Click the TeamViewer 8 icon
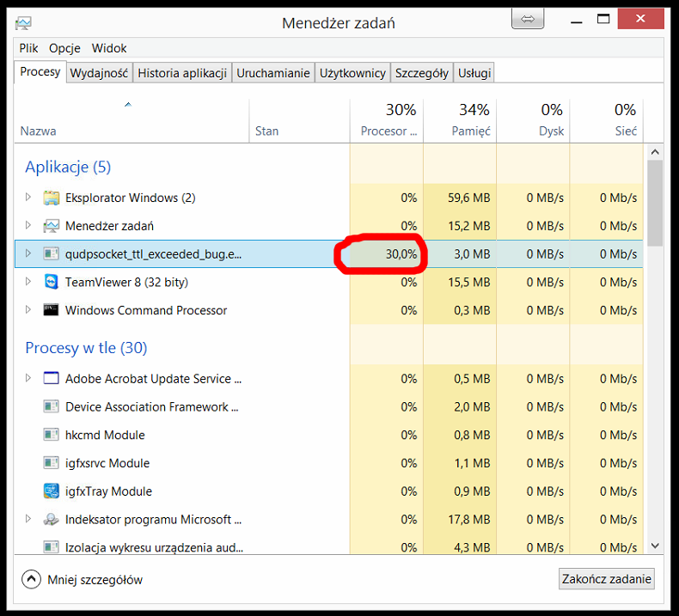This screenshot has height=616, width=679. [x=51, y=282]
